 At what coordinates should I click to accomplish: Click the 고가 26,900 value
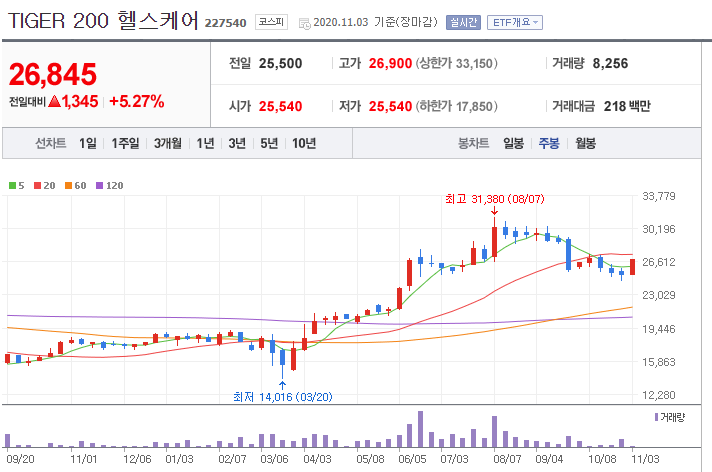pos(390,64)
